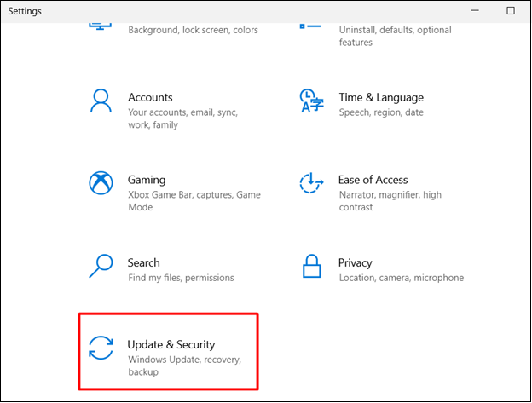Click the Time & Language clock icon
The image size is (532, 403).
310,101
